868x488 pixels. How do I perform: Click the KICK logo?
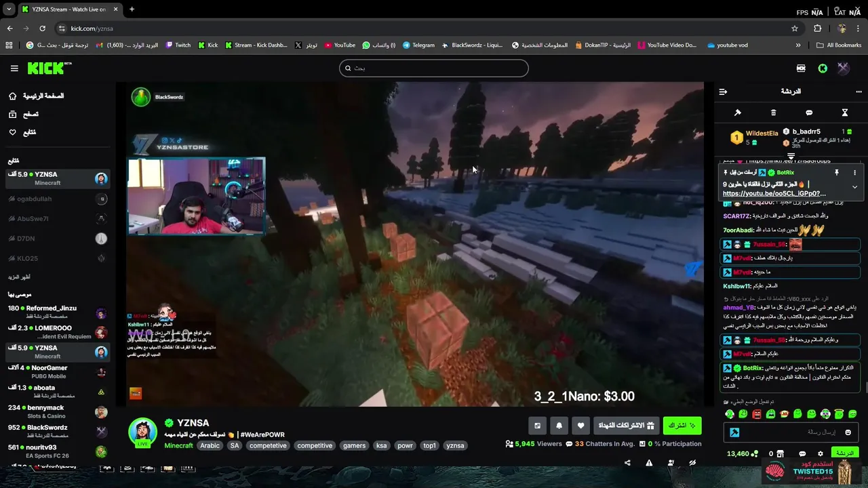[50, 68]
